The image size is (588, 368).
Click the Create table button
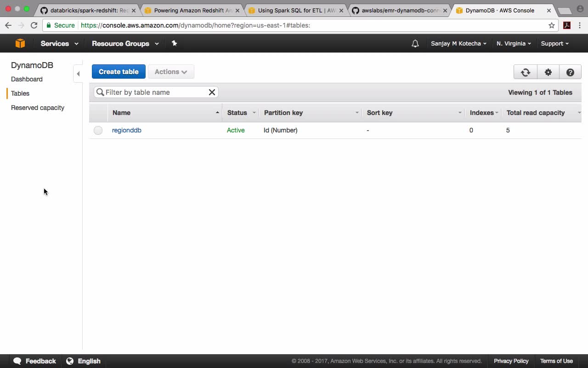point(119,72)
